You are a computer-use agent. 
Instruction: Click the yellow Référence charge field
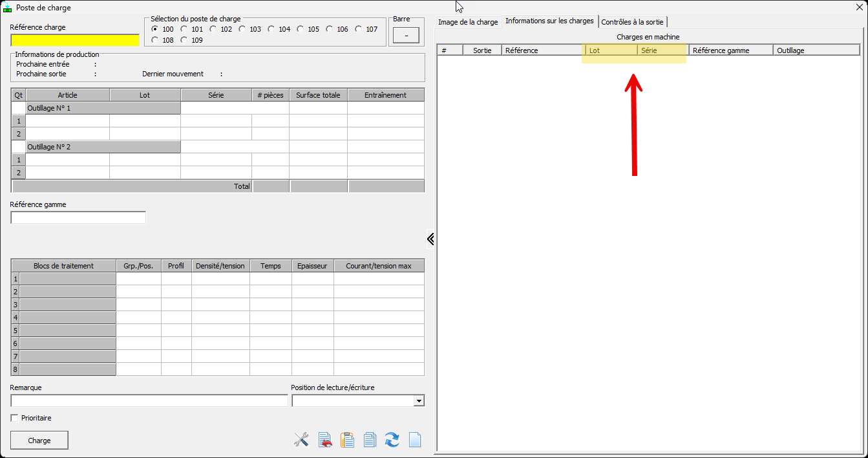coord(75,40)
